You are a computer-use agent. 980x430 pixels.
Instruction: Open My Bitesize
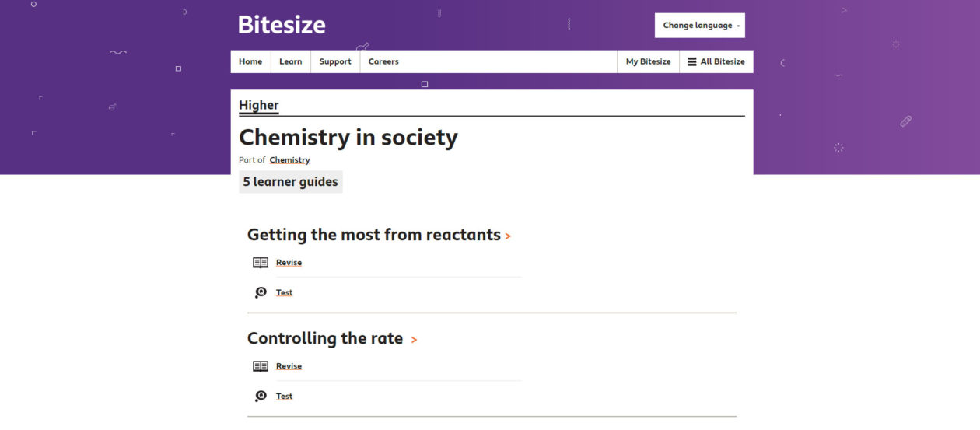click(x=648, y=62)
